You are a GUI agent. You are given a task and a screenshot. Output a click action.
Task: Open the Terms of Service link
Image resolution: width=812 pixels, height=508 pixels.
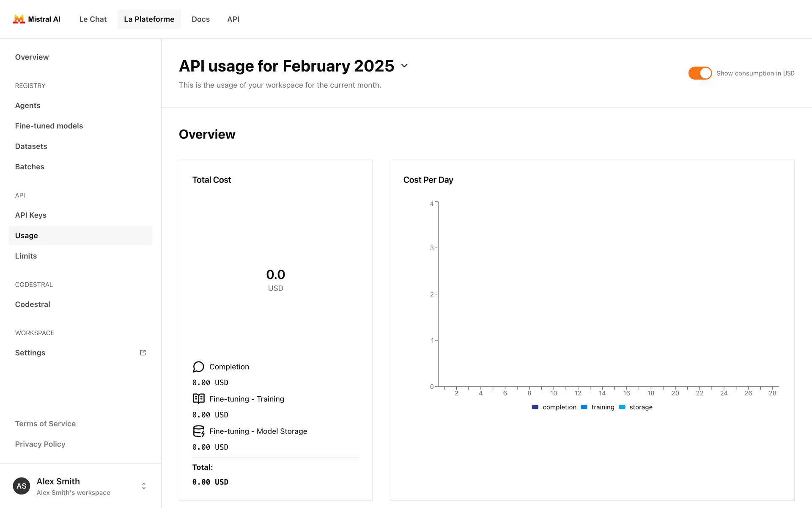(x=45, y=424)
